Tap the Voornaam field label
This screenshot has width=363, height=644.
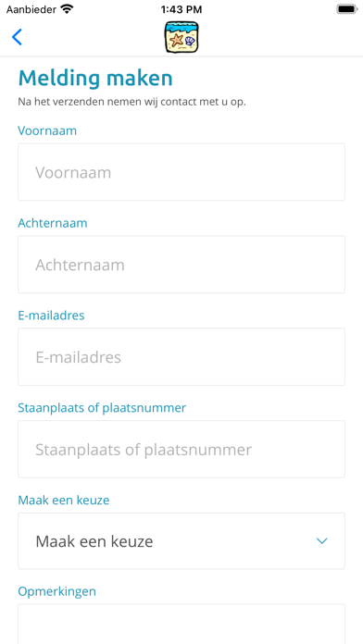pyautogui.click(x=47, y=130)
